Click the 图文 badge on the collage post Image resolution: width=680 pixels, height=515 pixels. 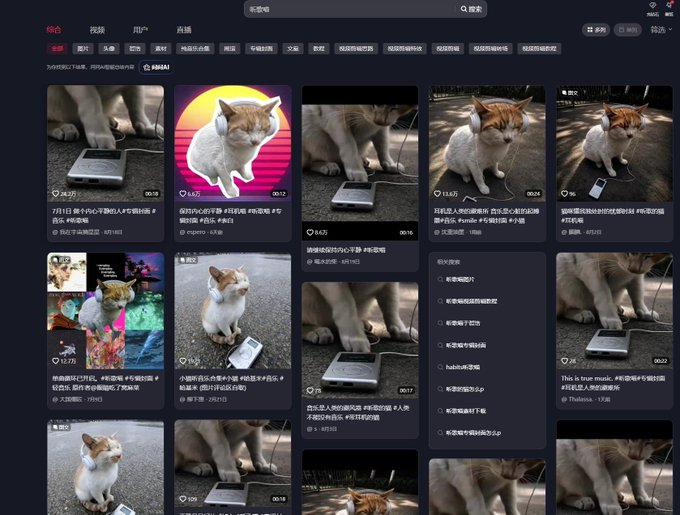click(61, 260)
